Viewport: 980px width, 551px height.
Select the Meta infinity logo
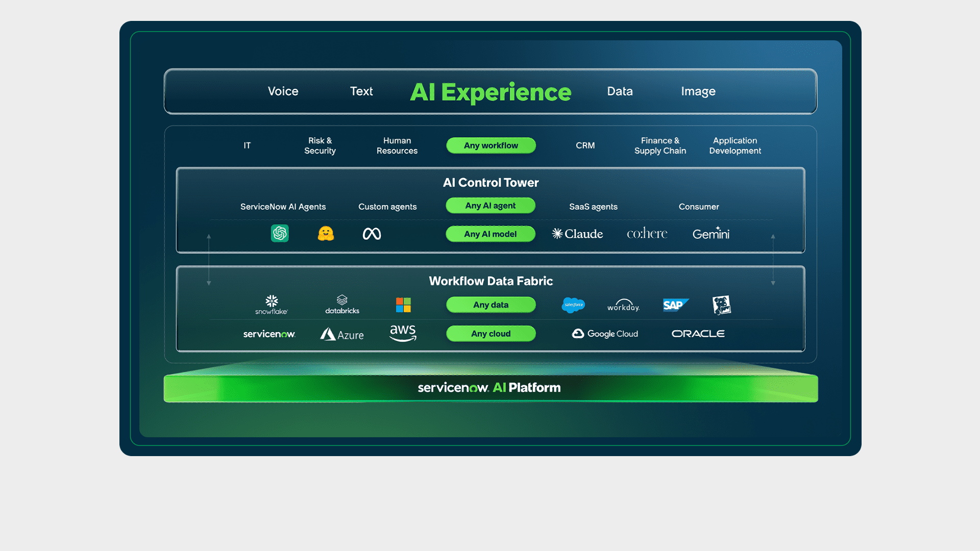click(371, 234)
